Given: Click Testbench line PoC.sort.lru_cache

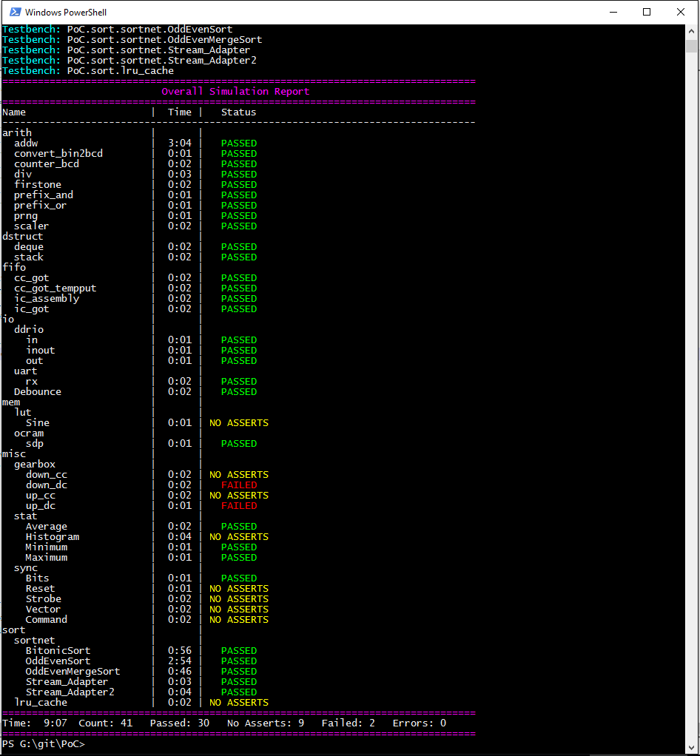Looking at the screenshot, I should tap(88, 71).
